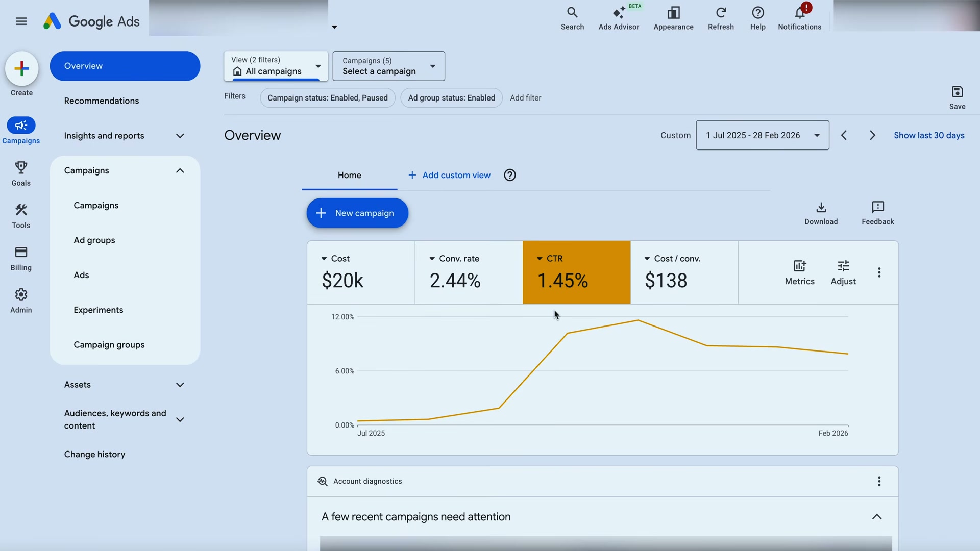Screen dimensions: 980x551
Task: Open Search in the top bar
Action: pos(572,18)
